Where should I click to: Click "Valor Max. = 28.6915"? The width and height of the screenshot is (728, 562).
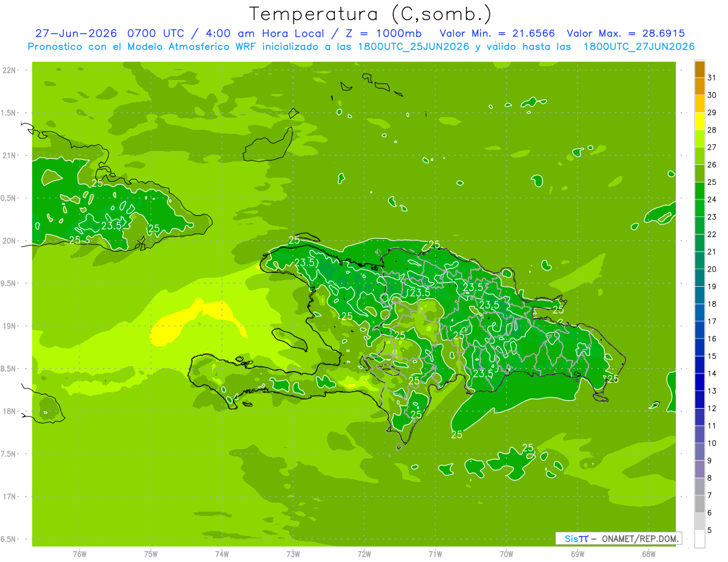625,33
